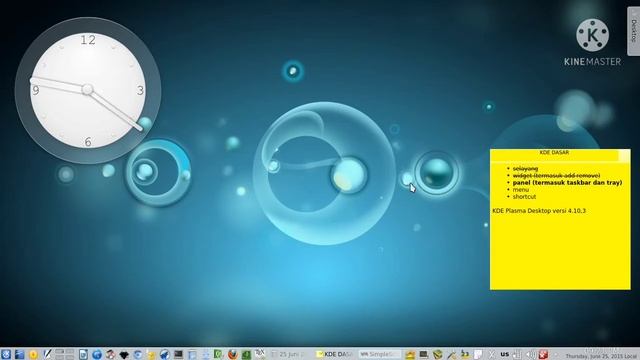The height and width of the screenshot is (360, 640).
Task: Launch the black diamond Inkscape icon
Action: [x=124, y=355]
